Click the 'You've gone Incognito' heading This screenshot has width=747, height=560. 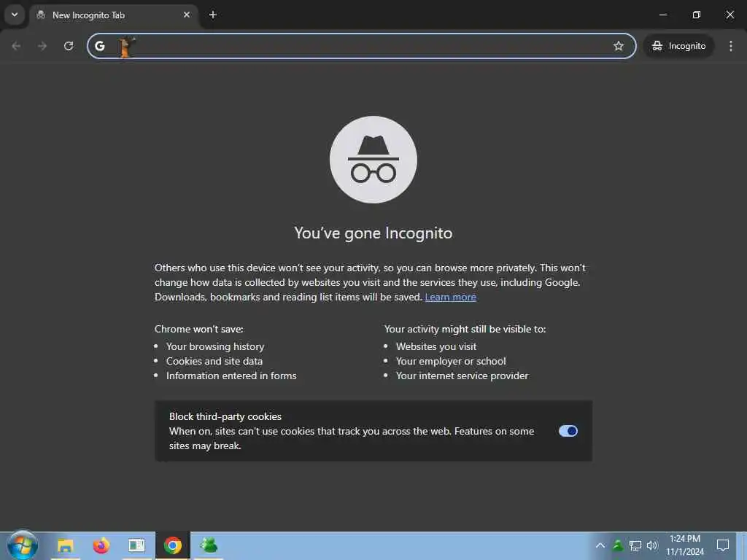[373, 233]
